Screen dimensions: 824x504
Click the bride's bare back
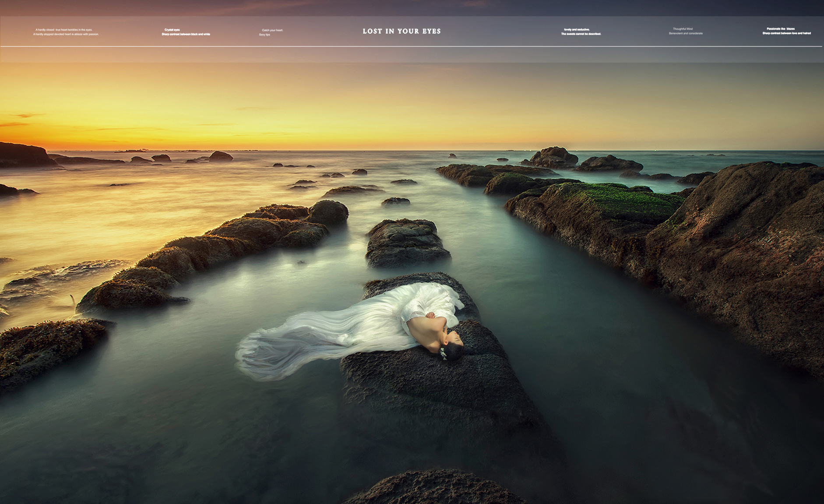coord(425,332)
